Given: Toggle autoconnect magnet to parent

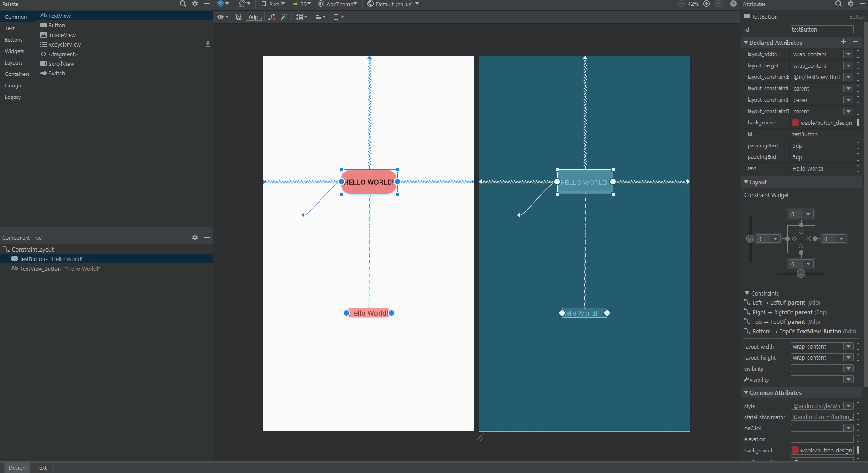Looking at the screenshot, I should [239, 16].
